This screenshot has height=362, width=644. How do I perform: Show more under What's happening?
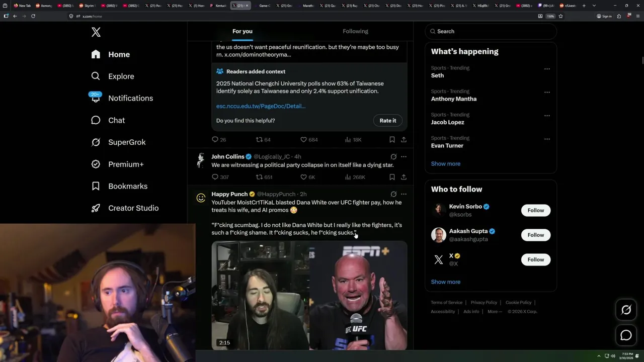[x=446, y=164]
